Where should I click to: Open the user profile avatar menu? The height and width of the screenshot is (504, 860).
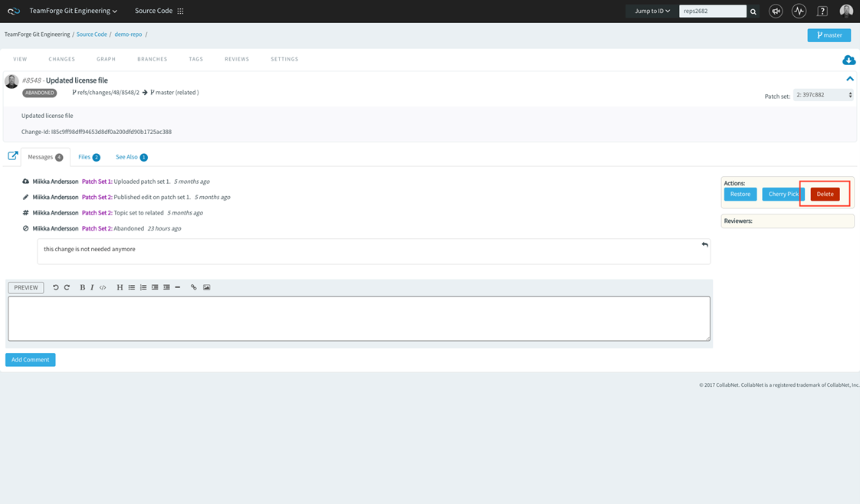point(846,11)
